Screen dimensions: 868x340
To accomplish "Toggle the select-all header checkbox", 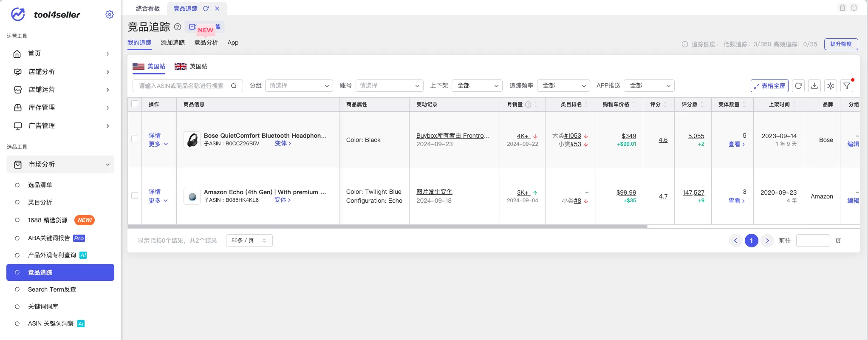I will pos(135,104).
